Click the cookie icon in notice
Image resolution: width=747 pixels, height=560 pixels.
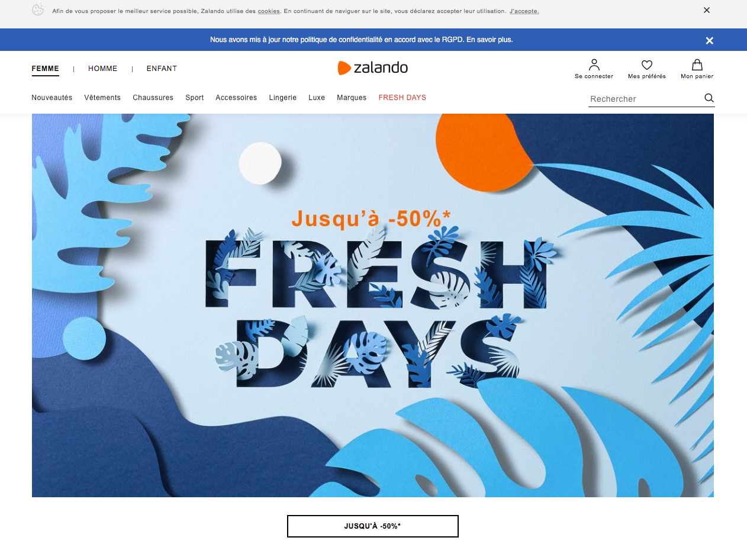pyautogui.click(x=38, y=10)
